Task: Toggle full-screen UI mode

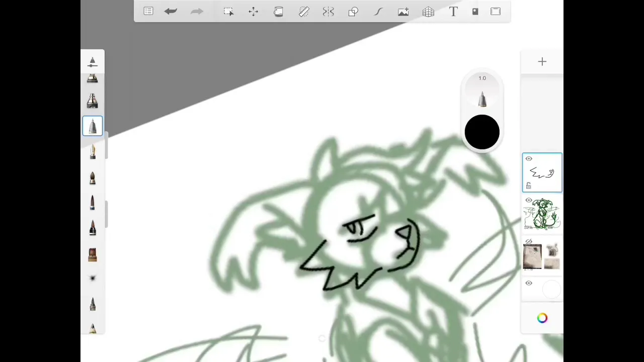Action: click(x=496, y=11)
